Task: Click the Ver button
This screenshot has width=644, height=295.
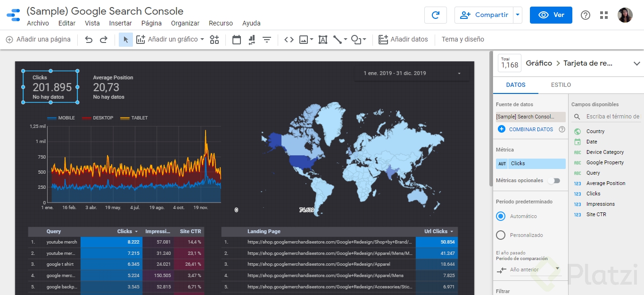Action: pyautogui.click(x=551, y=15)
